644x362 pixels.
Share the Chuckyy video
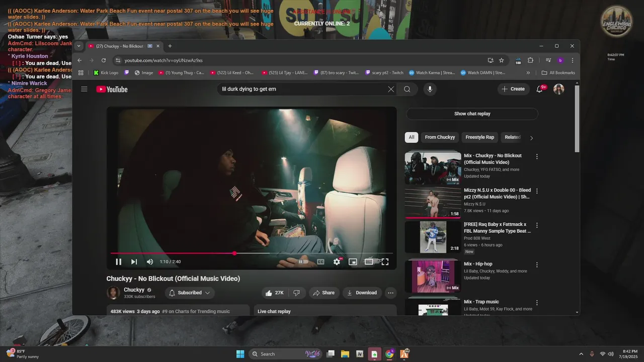coord(323,293)
